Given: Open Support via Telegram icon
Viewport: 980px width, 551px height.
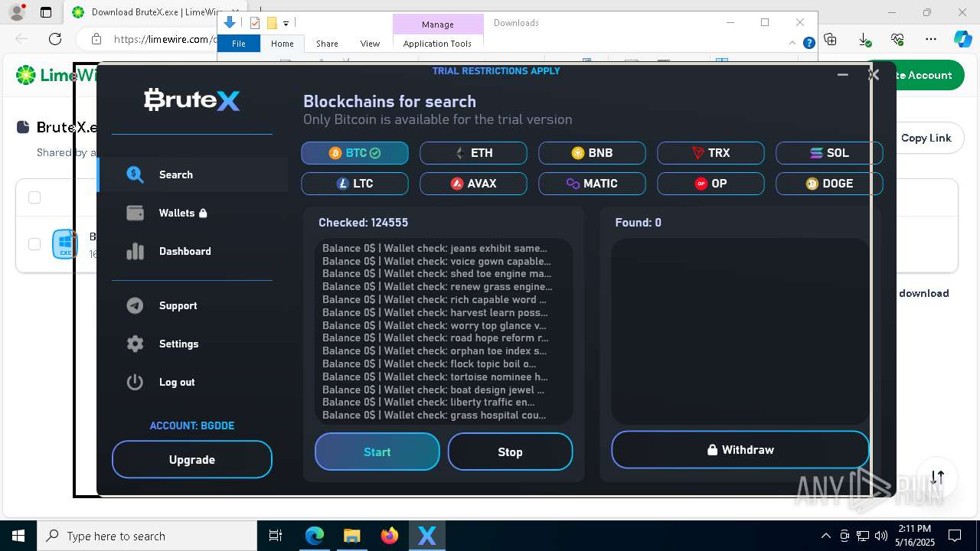Looking at the screenshot, I should (x=136, y=305).
